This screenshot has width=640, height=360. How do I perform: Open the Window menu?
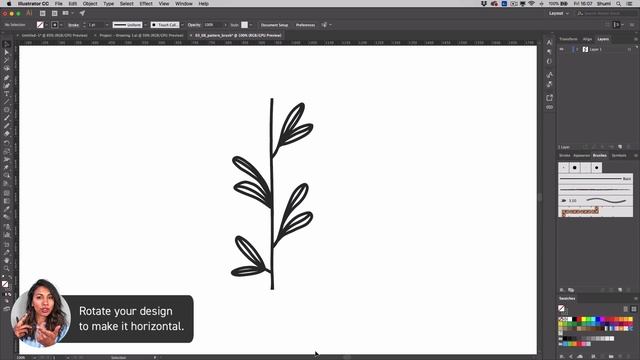coord(184,4)
